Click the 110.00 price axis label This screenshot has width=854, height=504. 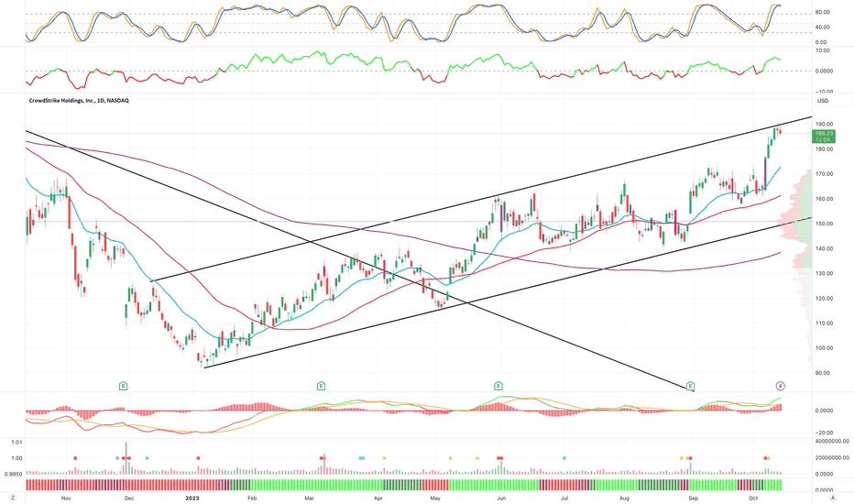tap(824, 323)
